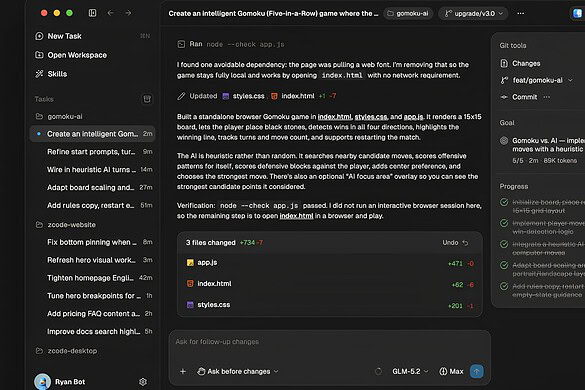Click the archive icon beside Tasks

[147, 99]
